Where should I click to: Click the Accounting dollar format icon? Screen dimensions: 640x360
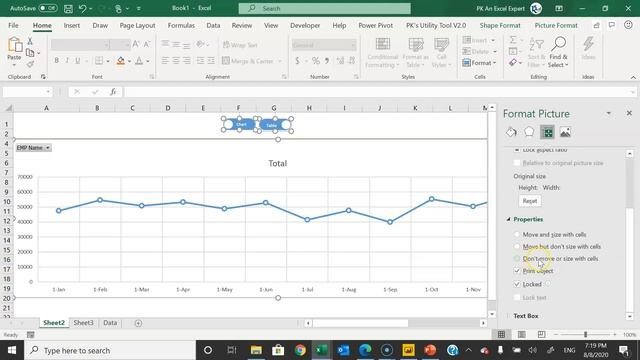(x=297, y=61)
